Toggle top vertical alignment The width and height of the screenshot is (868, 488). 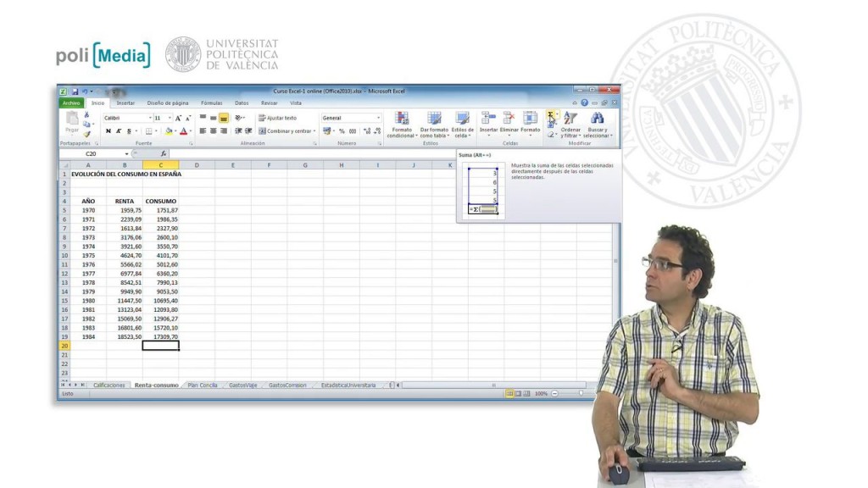203,118
